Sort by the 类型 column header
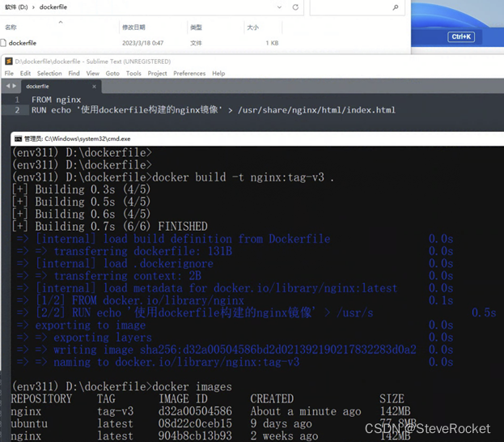Viewport: 504px width, 442px height. [x=196, y=28]
